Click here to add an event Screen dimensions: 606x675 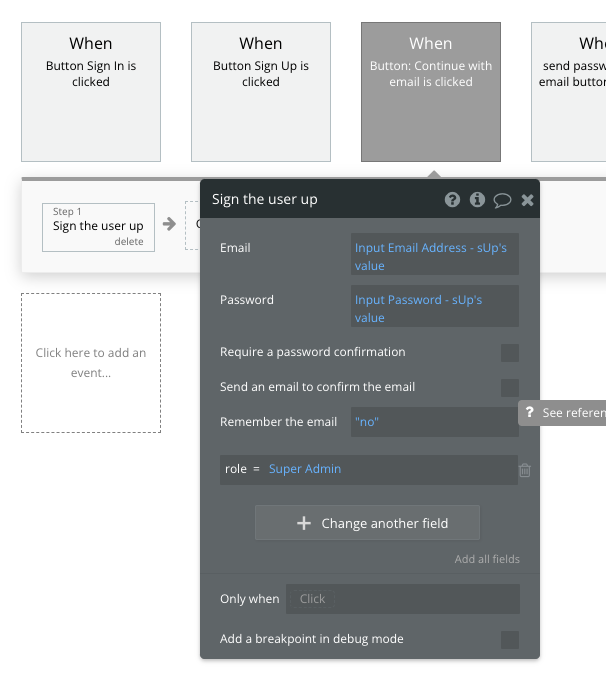pos(91,363)
